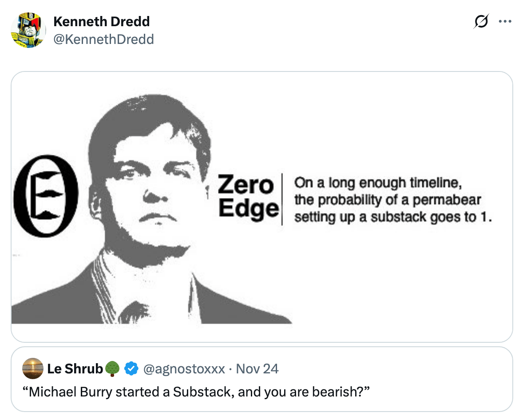Click the blue verified badge

pos(130,368)
